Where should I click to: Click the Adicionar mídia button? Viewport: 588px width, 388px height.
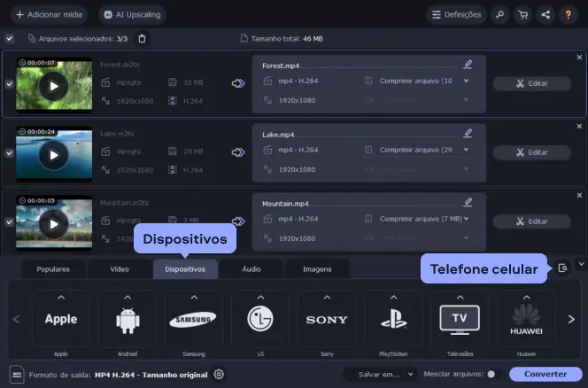49,15
